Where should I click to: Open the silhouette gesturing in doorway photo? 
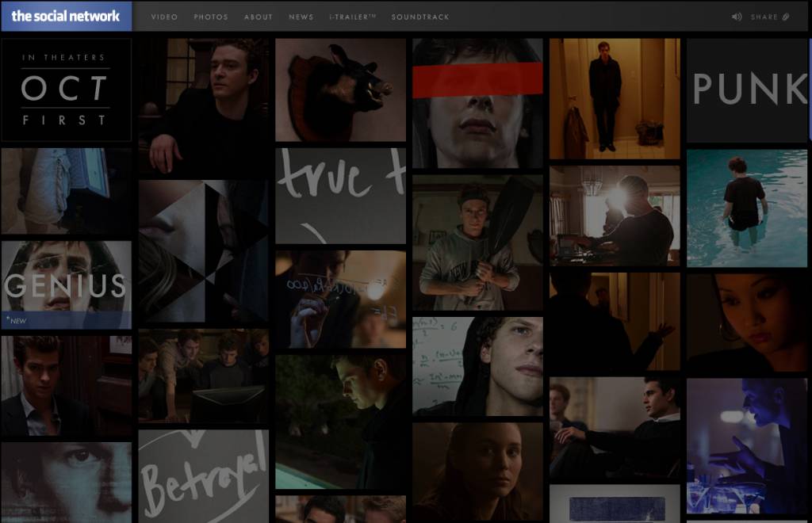pyautogui.click(x=615, y=321)
